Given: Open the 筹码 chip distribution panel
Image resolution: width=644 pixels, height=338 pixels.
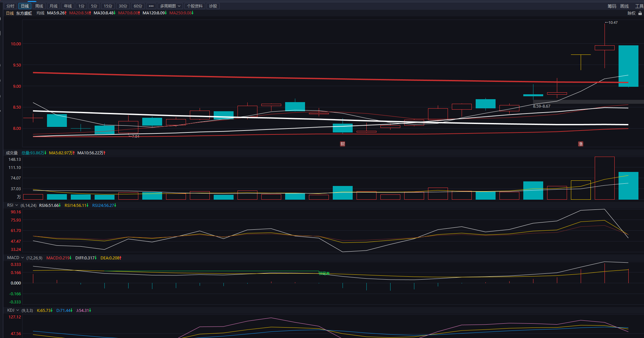Looking at the screenshot, I should pyautogui.click(x=612, y=6).
